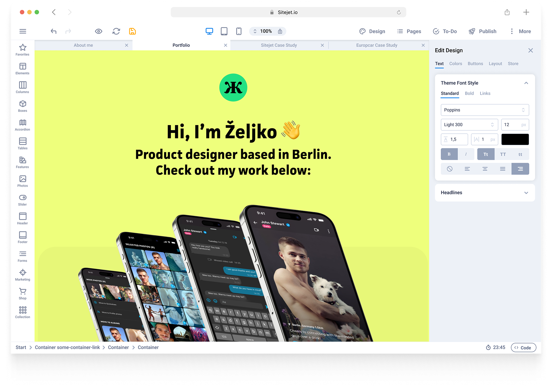Toggle bold font style button
552x392 pixels.
(449, 154)
